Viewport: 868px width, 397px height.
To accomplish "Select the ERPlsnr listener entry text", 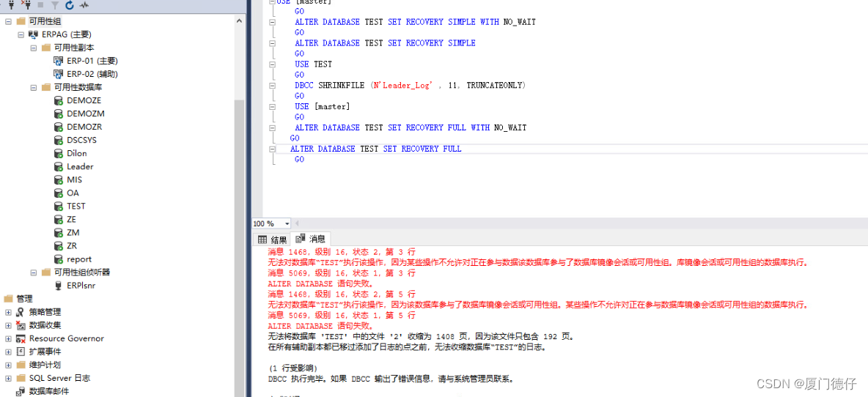I will pos(81,286).
